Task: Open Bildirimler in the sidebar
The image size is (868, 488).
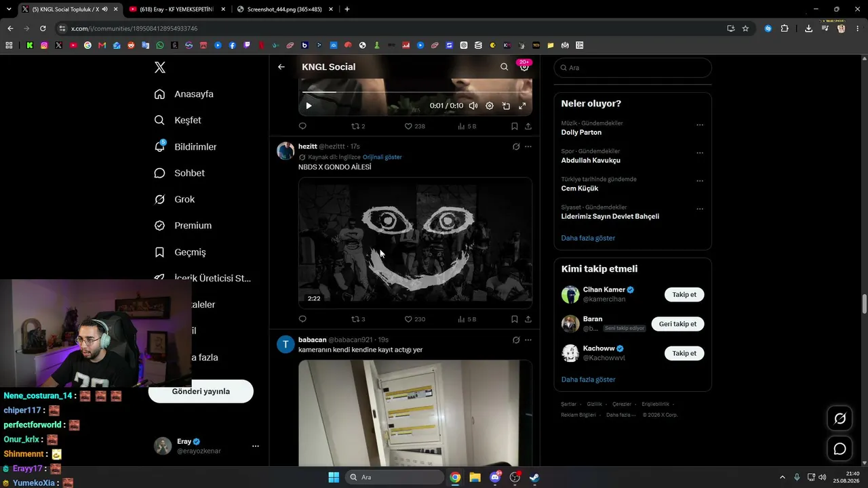Action: pos(185,146)
